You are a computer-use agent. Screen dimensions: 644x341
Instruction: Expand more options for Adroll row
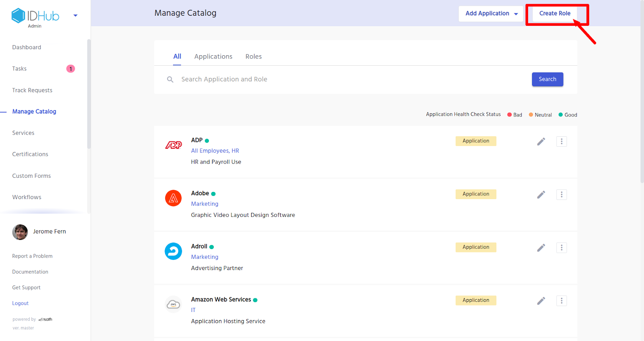click(x=561, y=247)
